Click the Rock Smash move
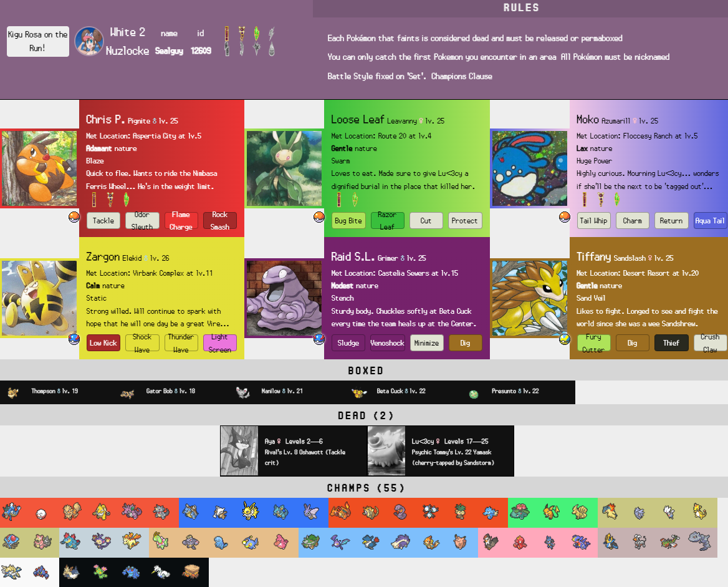Screen dimensions: 728x587 (220, 221)
